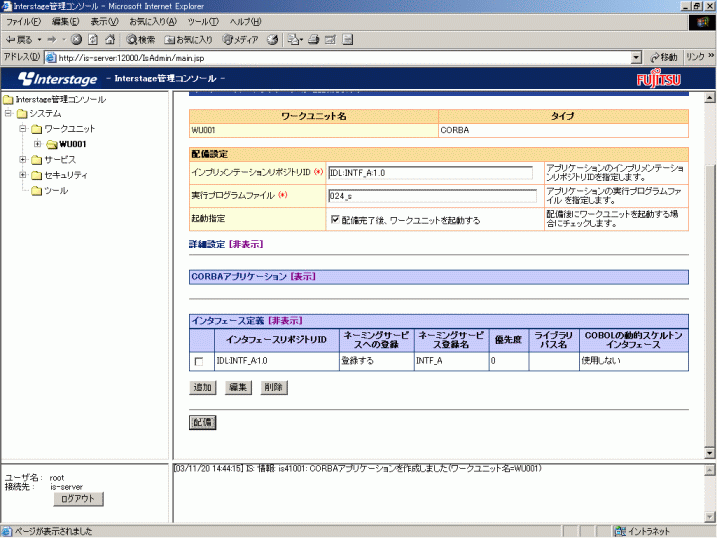Go to home page via Home icon
The width and height of the screenshot is (717, 538).
[110, 40]
